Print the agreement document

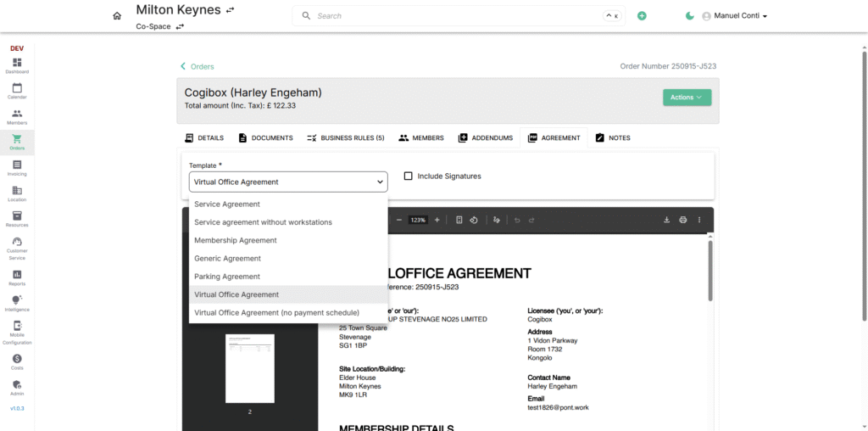coord(682,220)
